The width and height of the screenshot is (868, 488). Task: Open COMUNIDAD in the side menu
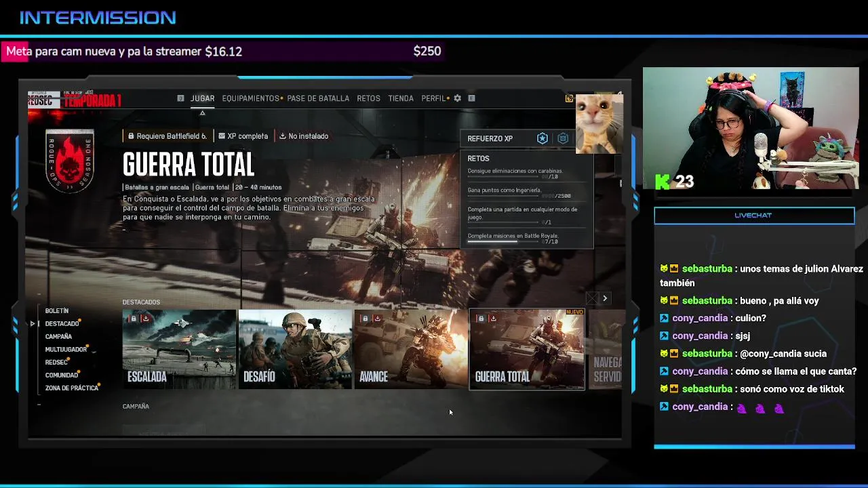coord(62,375)
